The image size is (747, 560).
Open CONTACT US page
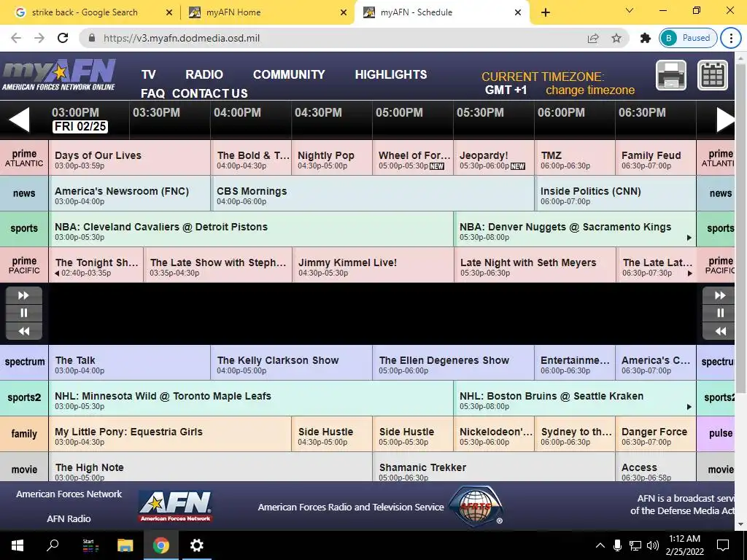click(209, 93)
